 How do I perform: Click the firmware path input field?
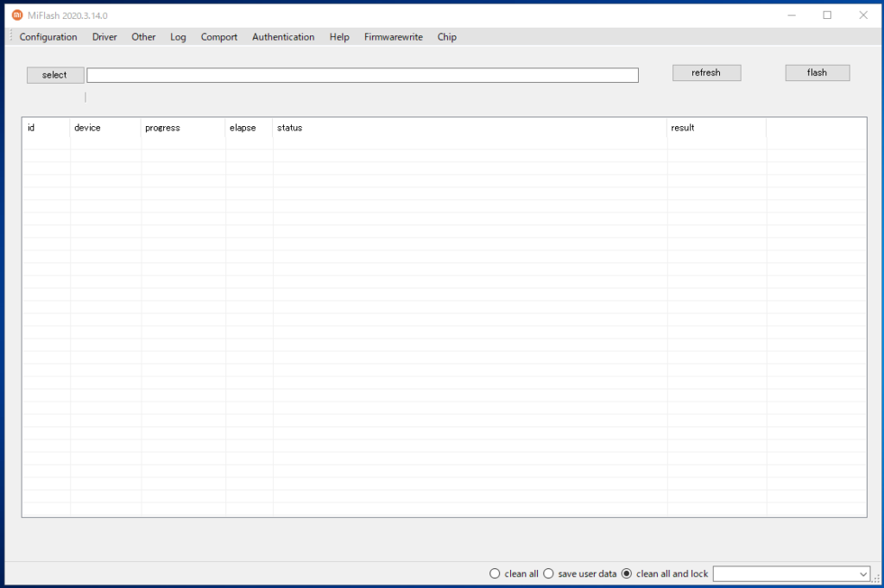[x=363, y=74]
